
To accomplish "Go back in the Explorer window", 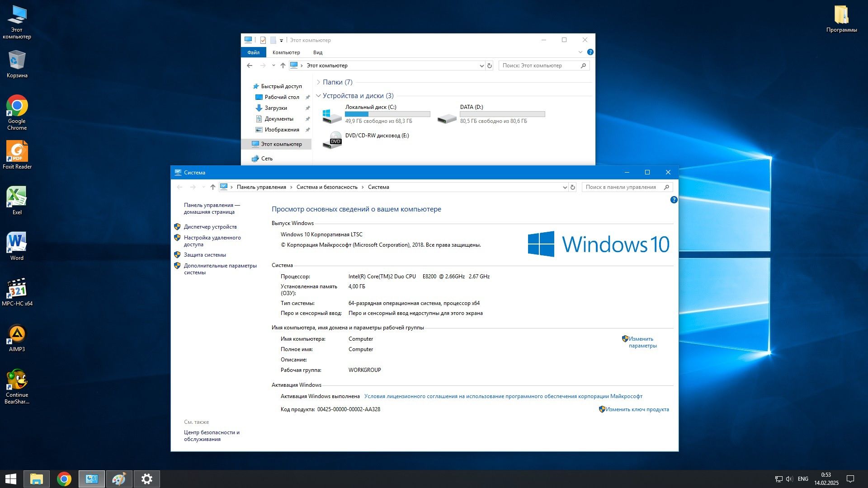I will pos(250,66).
